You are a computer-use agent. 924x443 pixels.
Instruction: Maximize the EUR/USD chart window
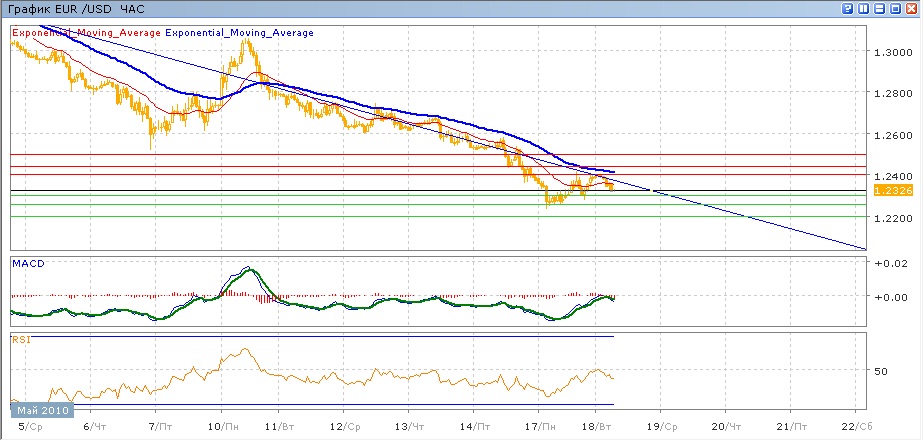(897, 8)
